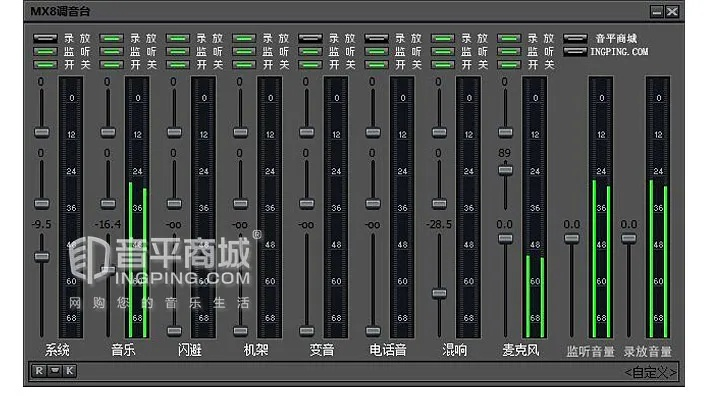
Task: Click the R button in bottom bar
Action: click(x=39, y=371)
